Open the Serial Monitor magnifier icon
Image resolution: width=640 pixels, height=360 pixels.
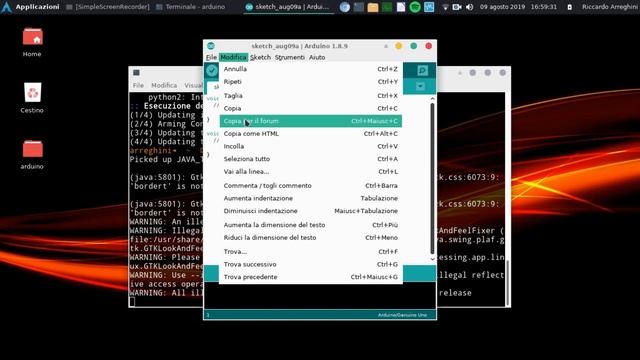422,70
